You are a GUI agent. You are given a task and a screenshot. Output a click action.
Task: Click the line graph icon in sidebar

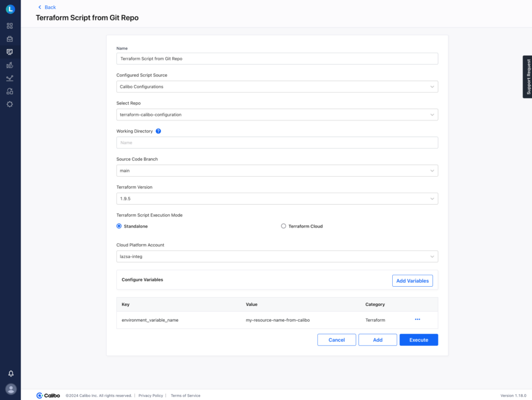click(10, 78)
